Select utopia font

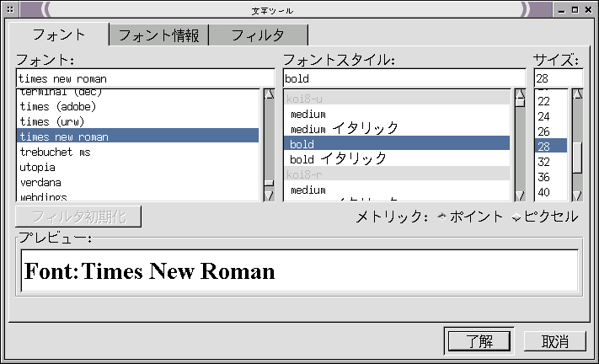point(137,168)
